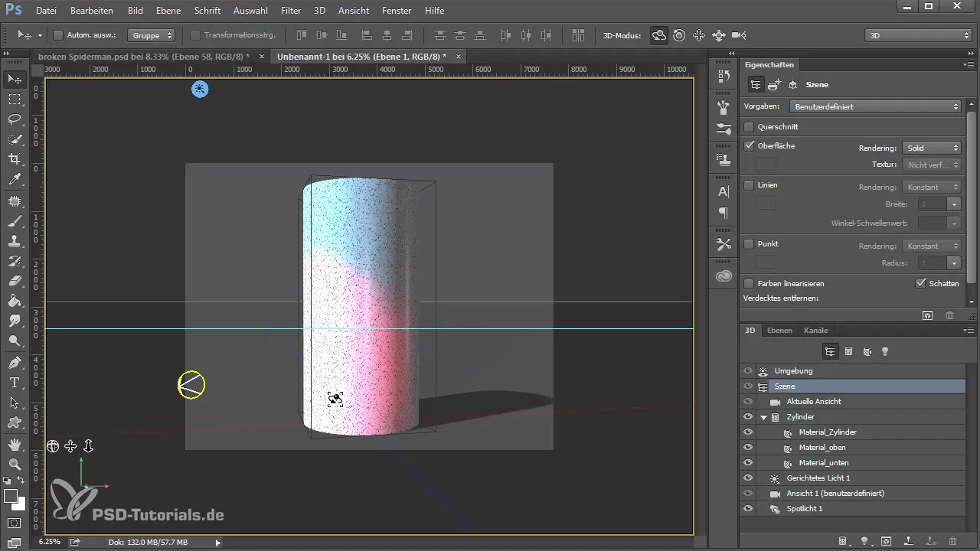Select the Paint Bucket tool
Viewport: 980px width, 551px height.
15,301
